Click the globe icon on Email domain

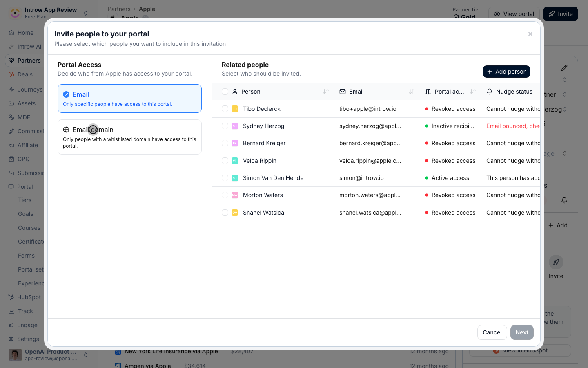click(x=66, y=130)
